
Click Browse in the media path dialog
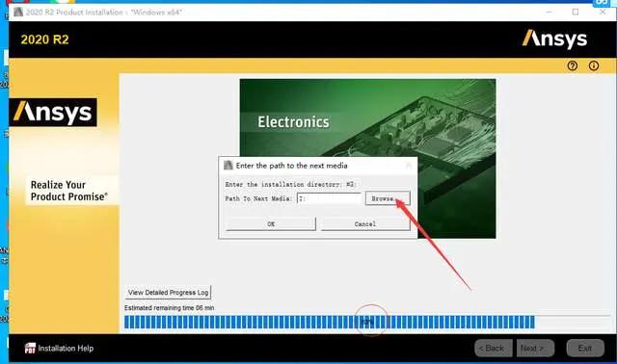[388, 198]
